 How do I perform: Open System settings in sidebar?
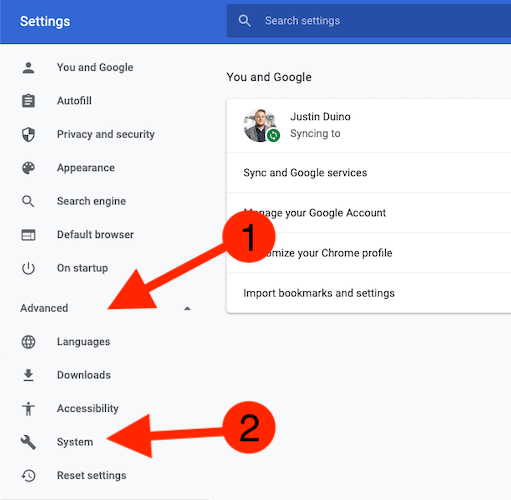coord(75,442)
